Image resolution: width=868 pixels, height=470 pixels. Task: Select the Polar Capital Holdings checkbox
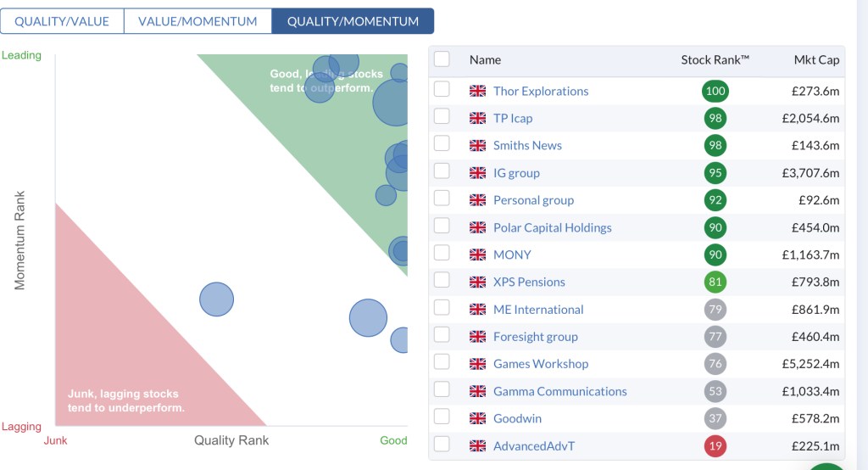tap(442, 227)
